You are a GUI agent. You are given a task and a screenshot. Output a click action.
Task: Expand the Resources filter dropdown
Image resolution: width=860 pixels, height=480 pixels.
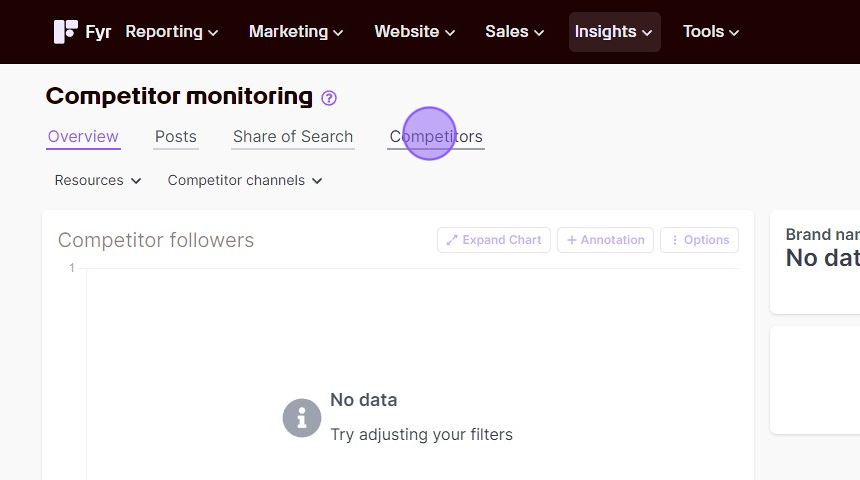[x=98, y=180]
